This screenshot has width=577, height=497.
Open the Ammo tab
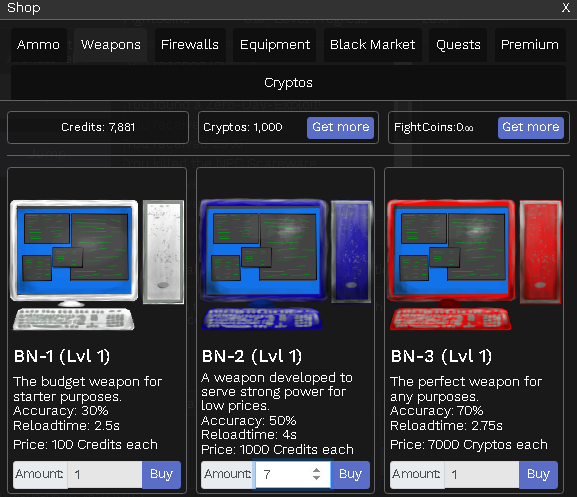(39, 45)
